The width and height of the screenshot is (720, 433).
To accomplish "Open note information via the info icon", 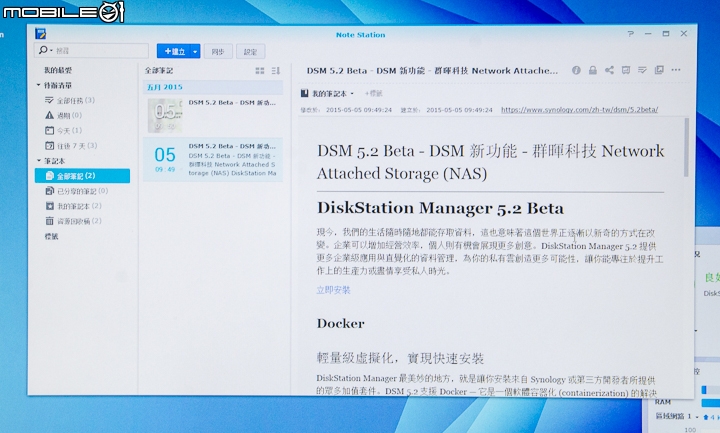I will (x=576, y=70).
